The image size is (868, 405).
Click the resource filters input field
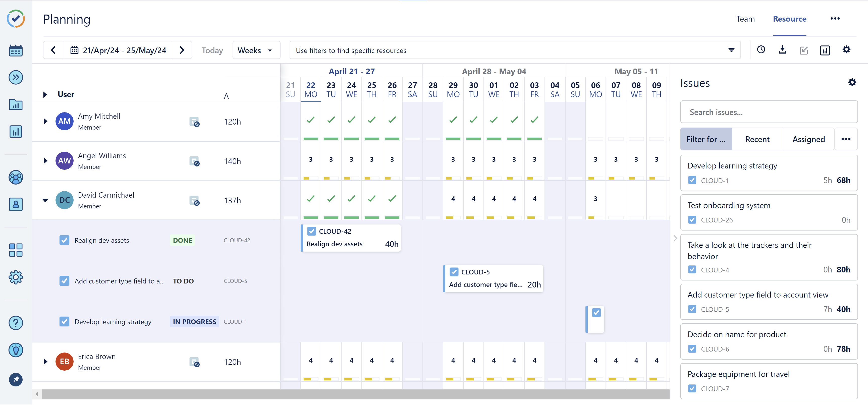(515, 50)
